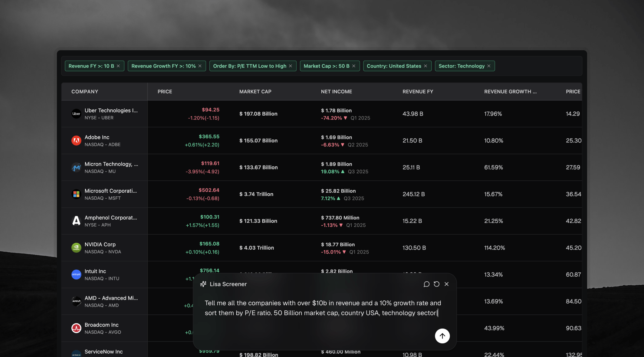Sort by the COMPANY column header

tap(85, 92)
